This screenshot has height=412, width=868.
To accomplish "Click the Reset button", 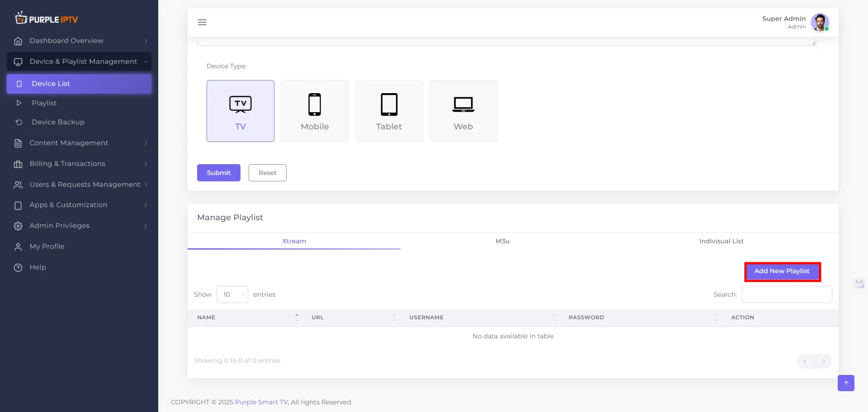I will 268,173.
